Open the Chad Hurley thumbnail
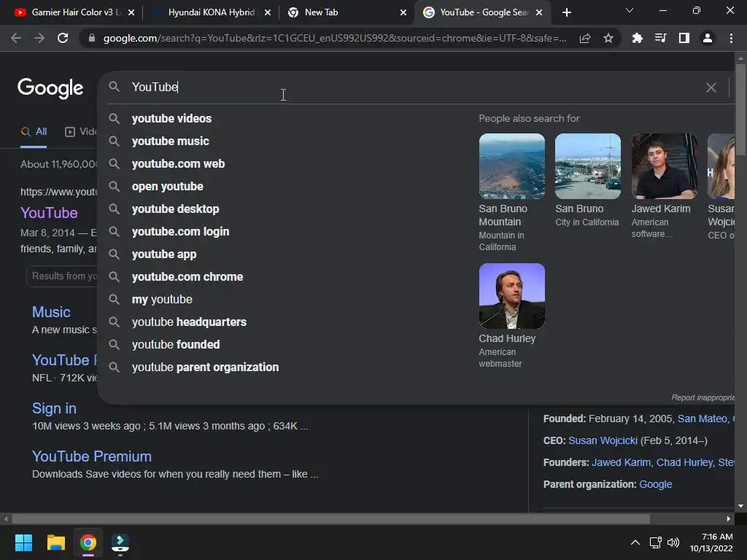The image size is (747, 560). [x=511, y=296]
